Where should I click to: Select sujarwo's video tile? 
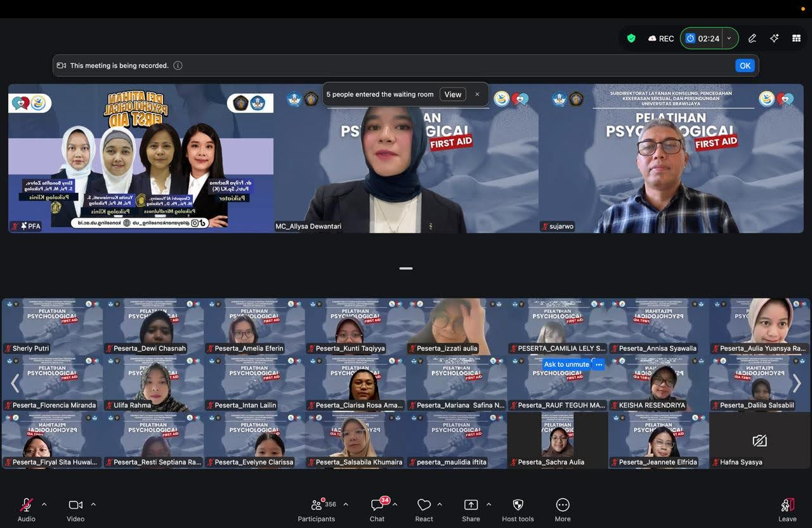[671, 159]
